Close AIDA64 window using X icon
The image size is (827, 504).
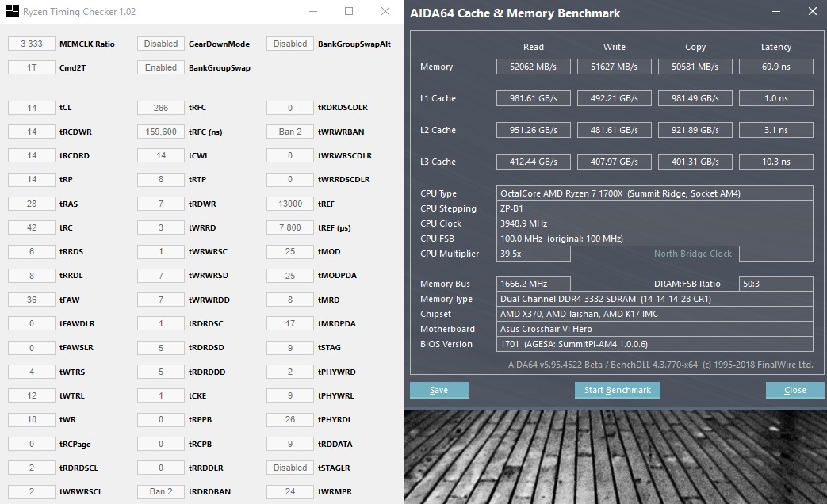coord(812,11)
